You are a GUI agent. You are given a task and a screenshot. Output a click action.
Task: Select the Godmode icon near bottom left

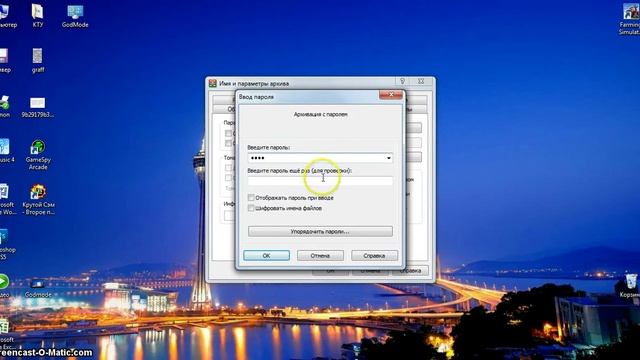[38, 287]
